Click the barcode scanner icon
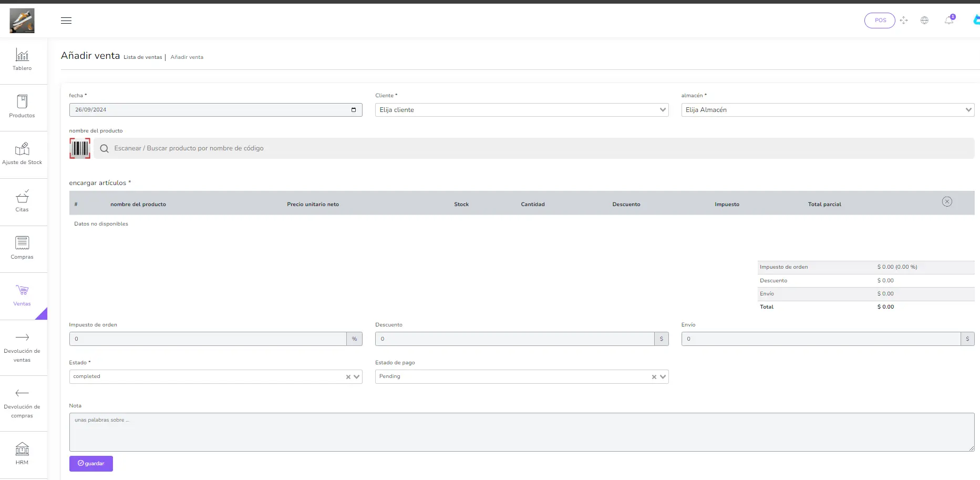 tap(80, 148)
